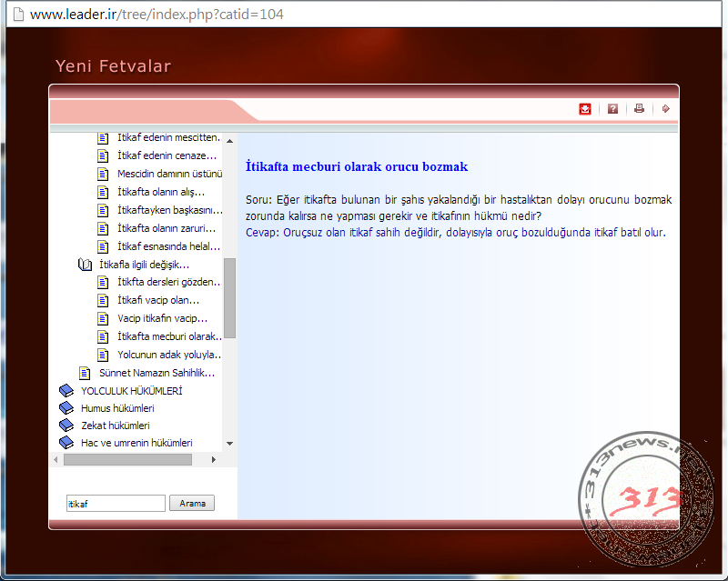Viewport: 728px width, 581px height.
Task: Click page icon in the address bar
Action: (x=18, y=15)
